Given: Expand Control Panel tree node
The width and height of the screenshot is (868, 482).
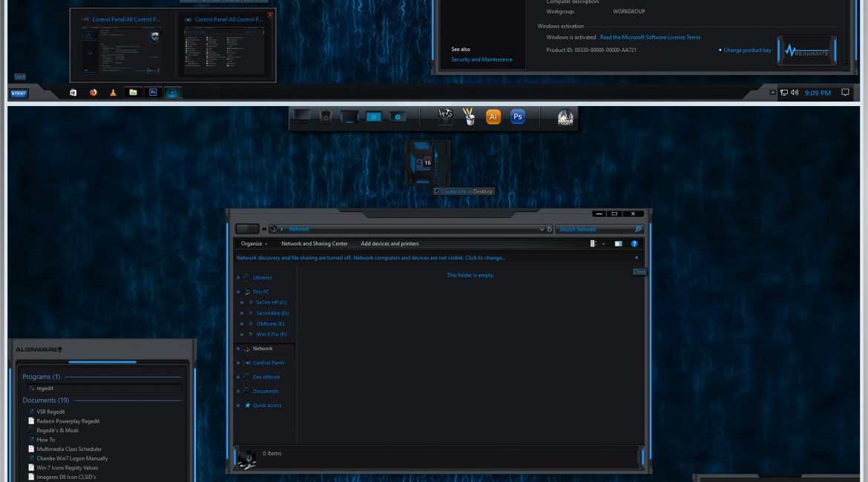Looking at the screenshot, I should 238,363.
